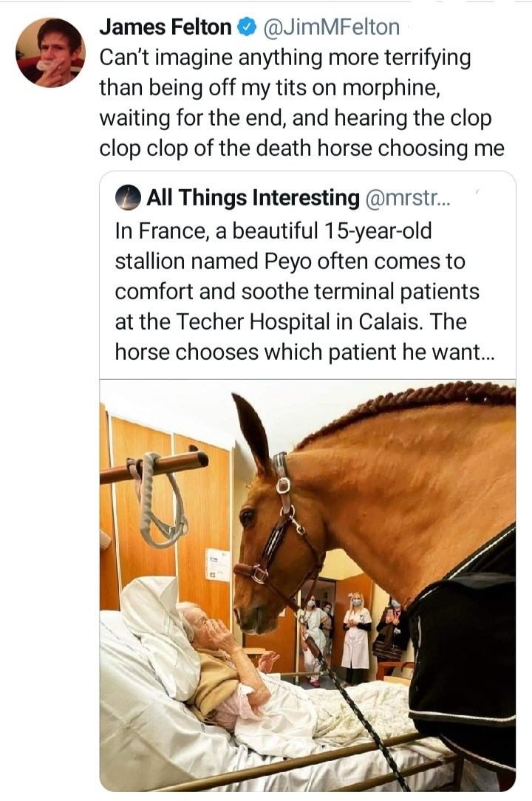The height and width of the screenshot is (801, 532).
Task: Click the James Felton display name
Action: (166, 28)
